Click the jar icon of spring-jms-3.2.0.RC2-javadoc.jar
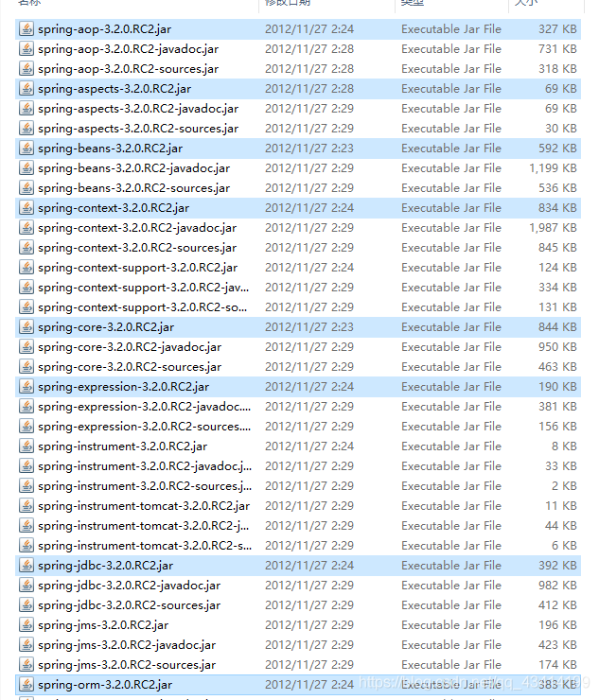 [26, 645]
